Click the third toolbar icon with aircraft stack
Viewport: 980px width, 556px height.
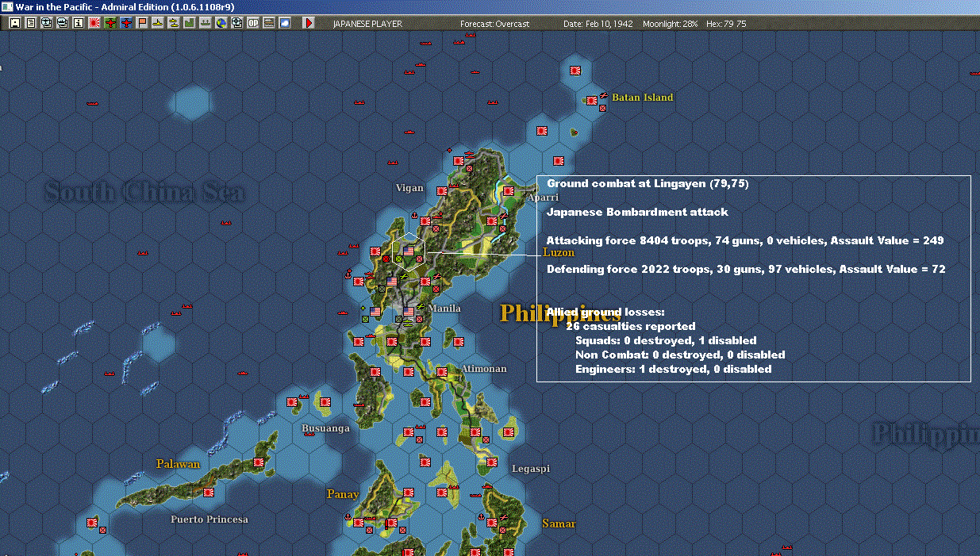[x=46, y=23]
